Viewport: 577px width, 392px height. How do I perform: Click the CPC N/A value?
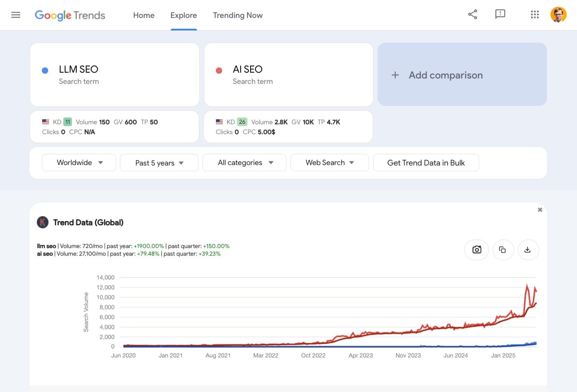pos(90,132)
